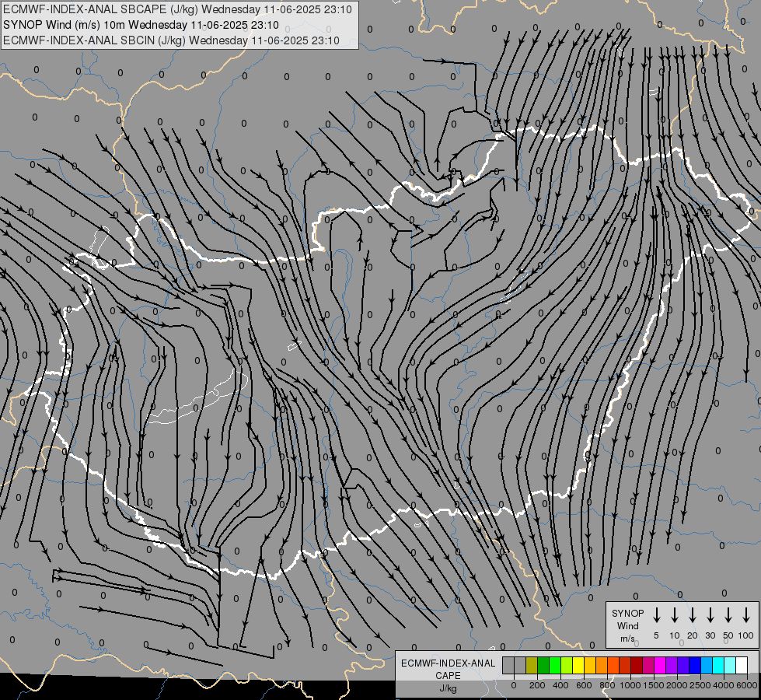Click the 1000 tick label on CAPE scale

630,685
